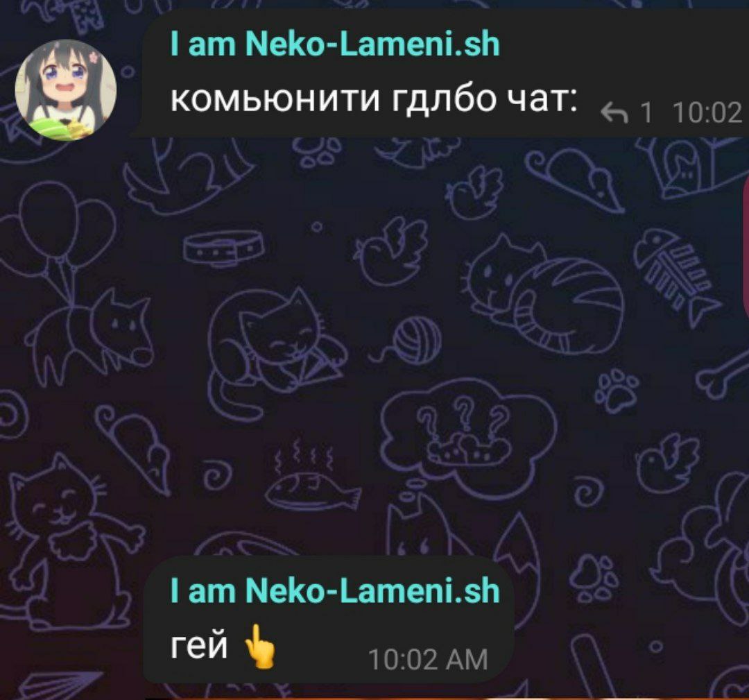Viewport: 749px width, 700px height.
Task: Tap sender name on the first message
Action: point(335,44)
